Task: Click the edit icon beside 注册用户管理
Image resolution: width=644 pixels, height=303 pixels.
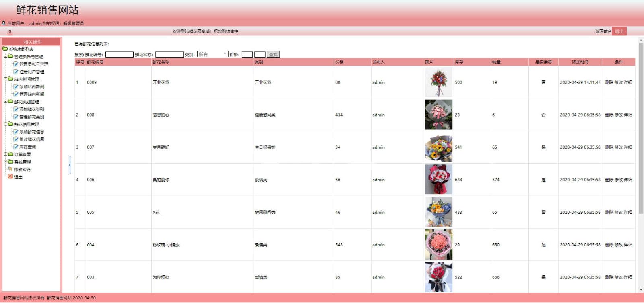Action: tap(16, 71)
